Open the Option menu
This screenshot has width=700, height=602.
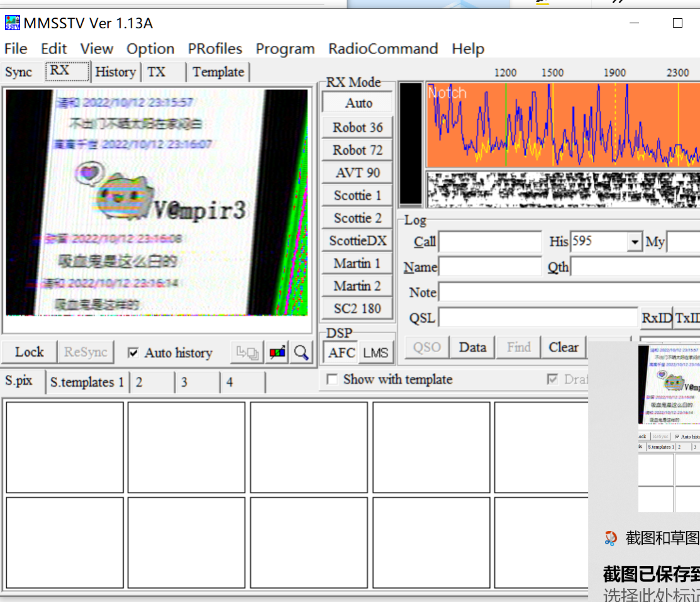point(150,49)
